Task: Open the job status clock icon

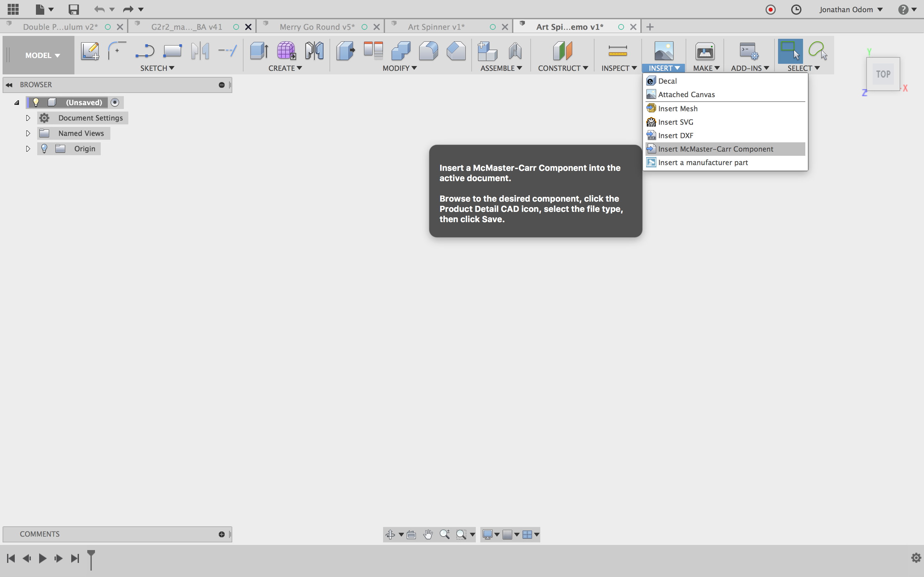Action: (x=796, y=10)
